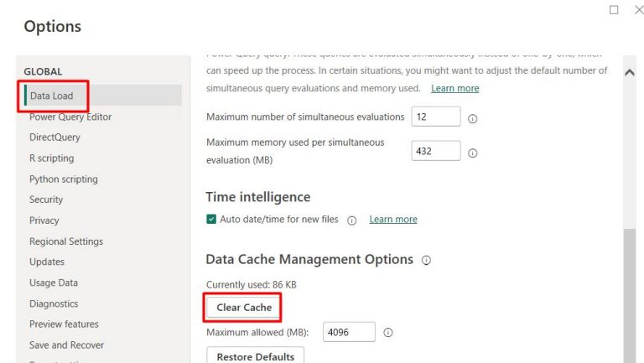The image size is (644, 363).
Task: Select Python scripting in sidebar
Action: pyautogui.click(x=64, y=179)
